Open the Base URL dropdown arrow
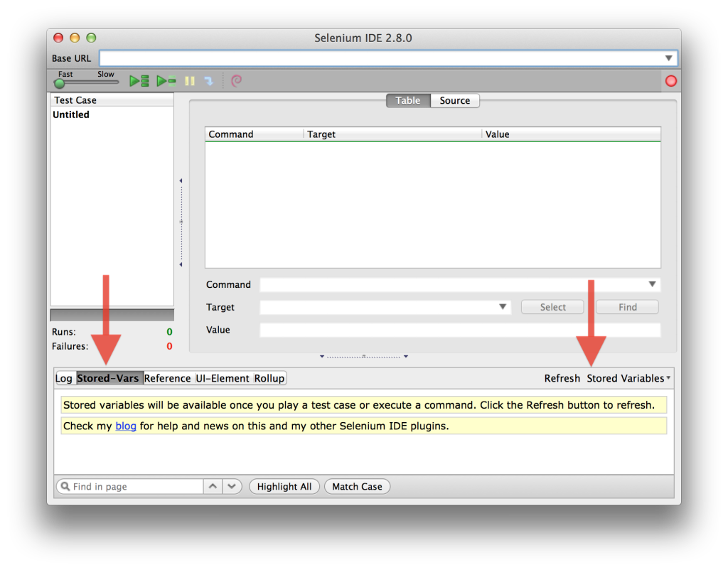Viewport: 728px width, 570px height. pyautogui.click(x=668, y=58)
